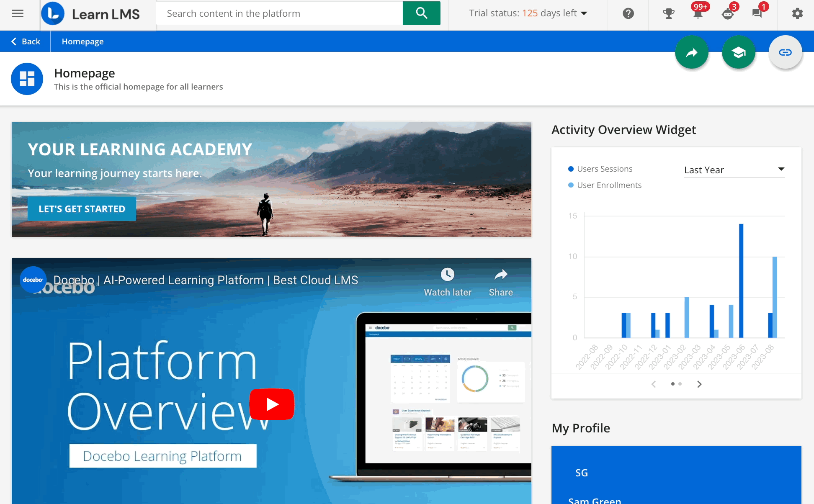
Task: Click the green share arrow round button
Action: point(692,52)
